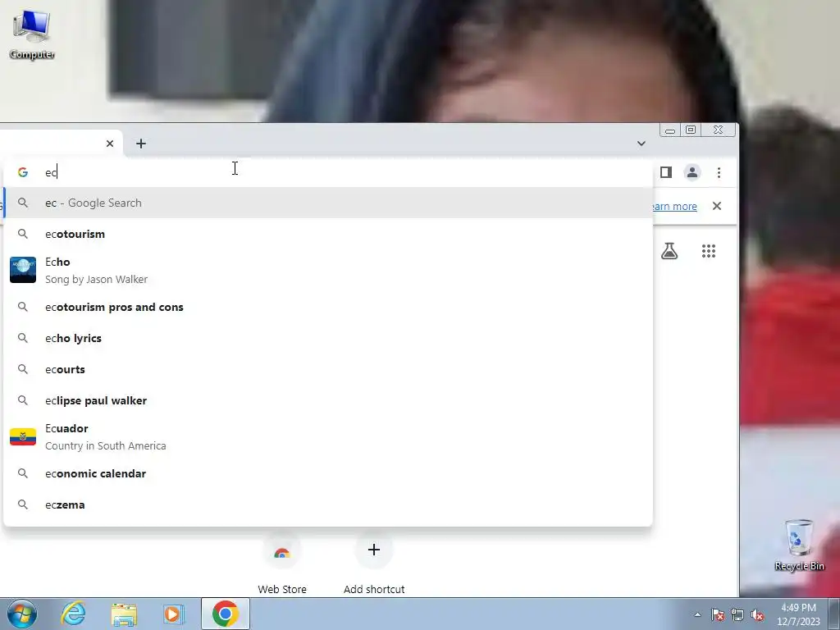
Task: Open the taskbar clock and date
Action: click(798, 614)
